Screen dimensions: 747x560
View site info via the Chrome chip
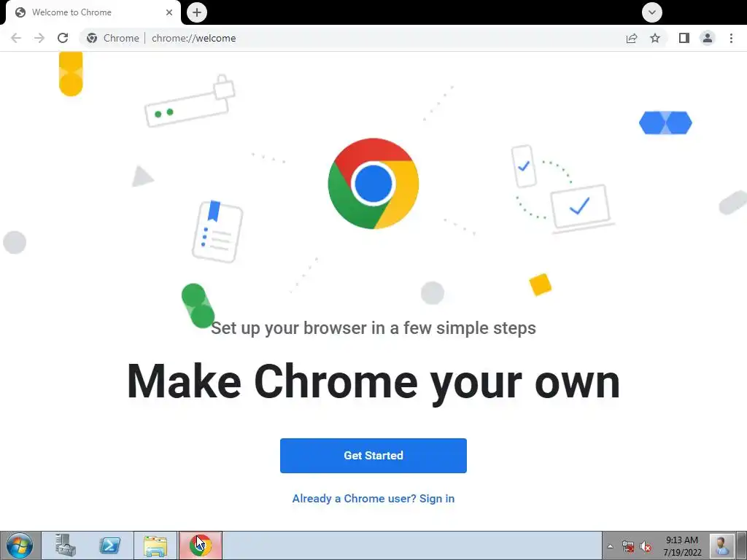tap(113, 38)
